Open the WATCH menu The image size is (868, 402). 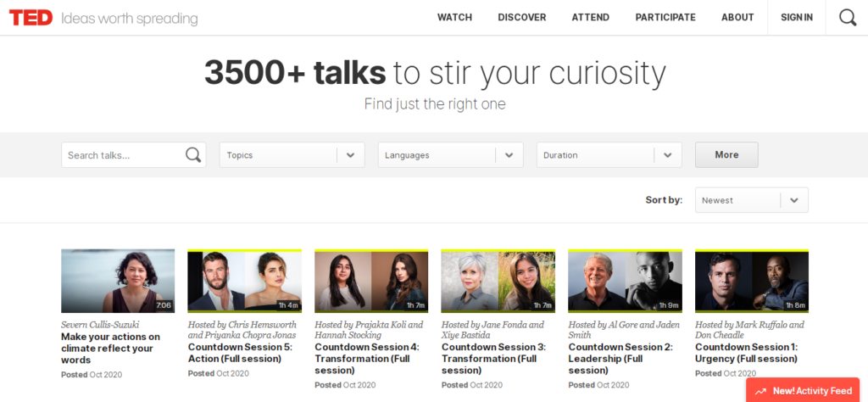tap(454, 17)
